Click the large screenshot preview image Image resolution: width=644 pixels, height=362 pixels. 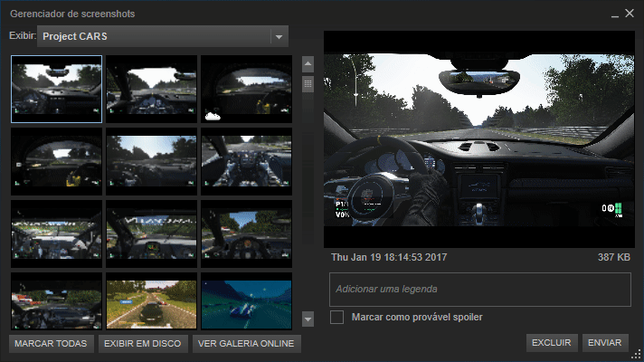point(479,139)
